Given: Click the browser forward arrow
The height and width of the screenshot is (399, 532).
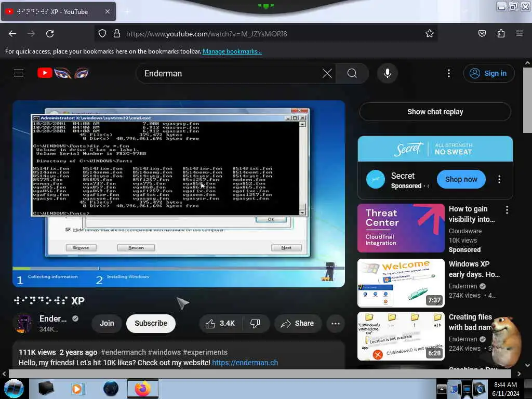Looking at the screenshot, I should coord(31,34).
